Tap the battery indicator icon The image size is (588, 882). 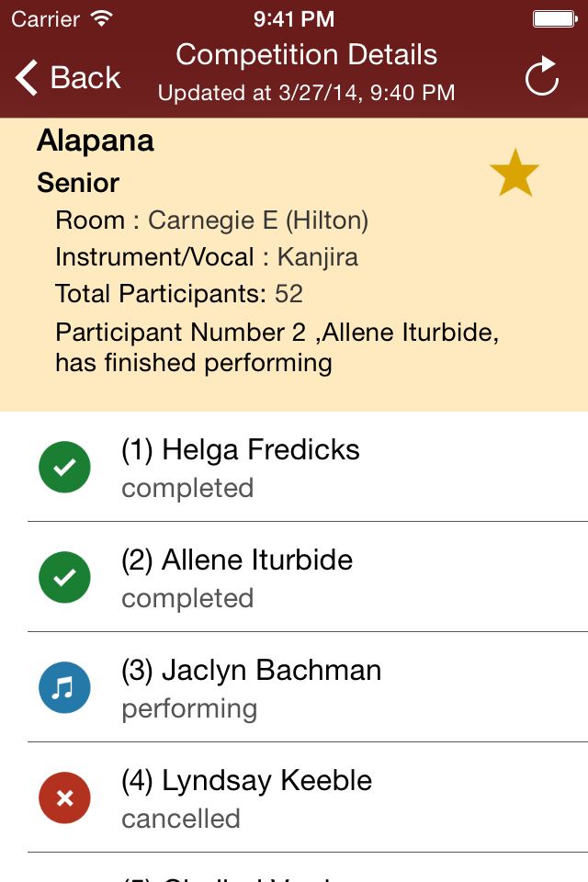[x=555, y=19]
